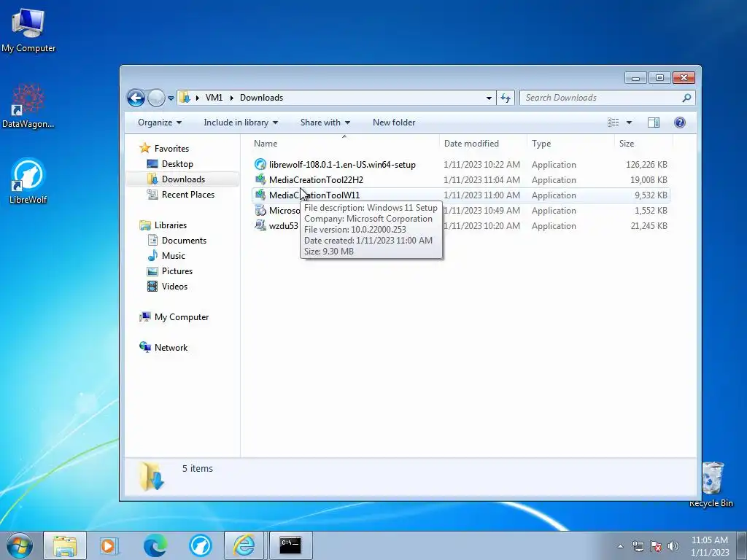Click the file icon of the Microso... row
This screenshot has height=560, width=747.
pyautogui.click(x=260, y=210)
